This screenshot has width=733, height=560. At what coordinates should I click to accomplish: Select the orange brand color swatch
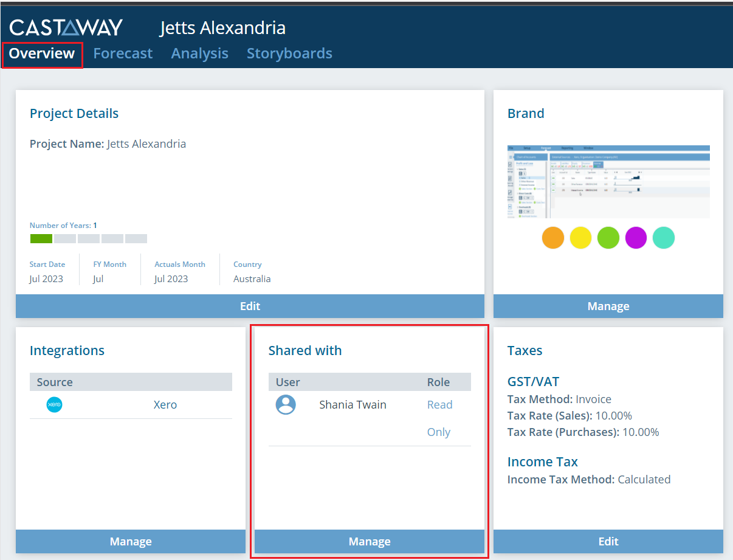pyautogui.click(x=553, y=238)
